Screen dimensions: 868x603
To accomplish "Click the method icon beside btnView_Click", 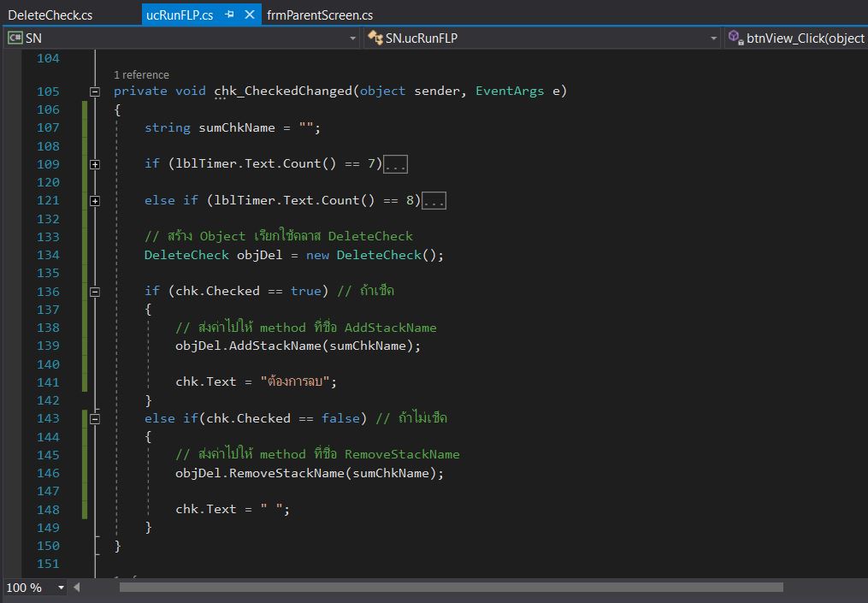I will click(x=735, y=38).
